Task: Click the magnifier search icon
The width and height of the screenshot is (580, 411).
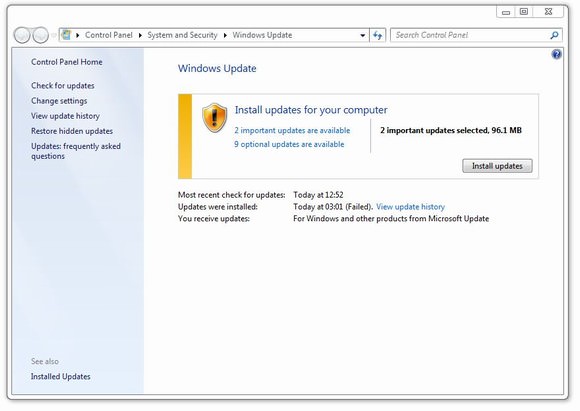Action: coord(554,35)
